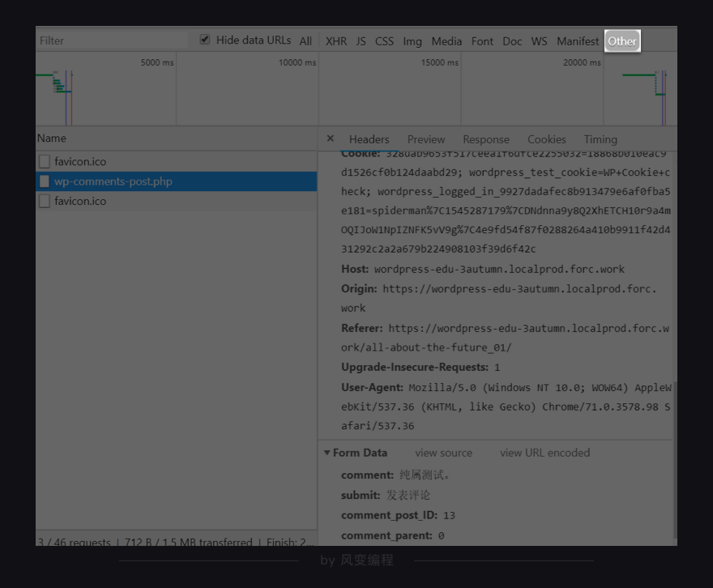Screen dimensions: 713x588
Task: Click the 15000 ms timeline marker
Action: click(439, 62)
